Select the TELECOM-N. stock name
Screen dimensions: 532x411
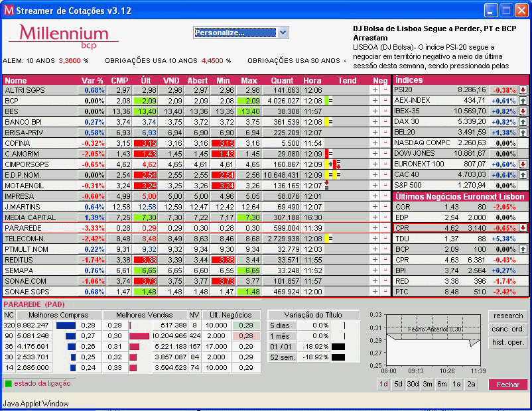coord(25,239)
